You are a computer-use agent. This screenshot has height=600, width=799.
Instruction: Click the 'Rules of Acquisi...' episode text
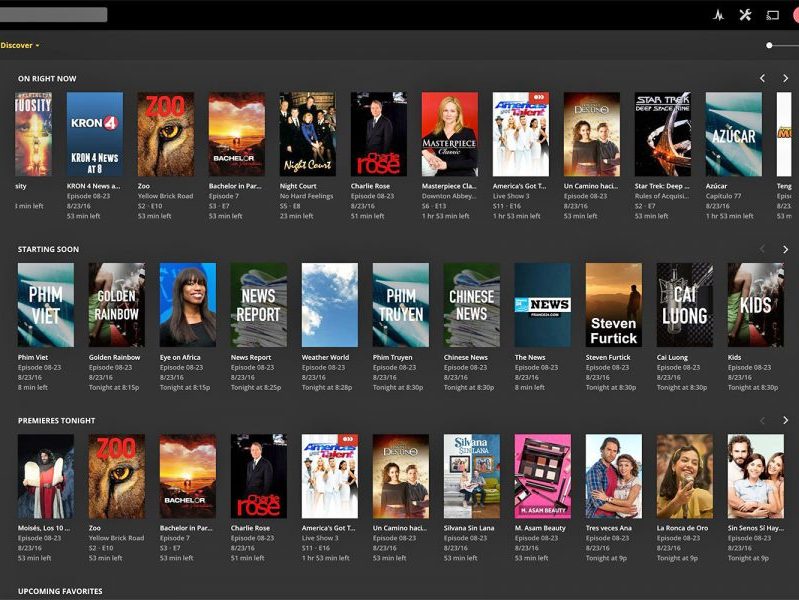pos(662,196)
